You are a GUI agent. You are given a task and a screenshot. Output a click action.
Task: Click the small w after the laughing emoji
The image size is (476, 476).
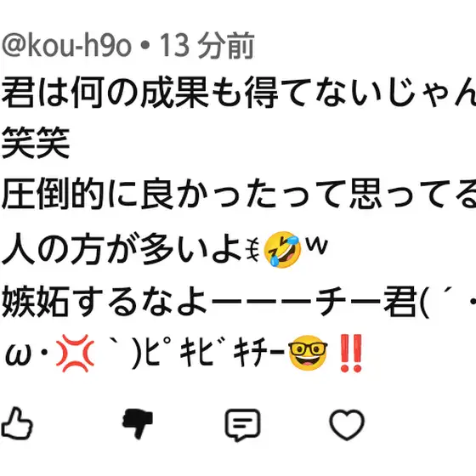(316, 245)
